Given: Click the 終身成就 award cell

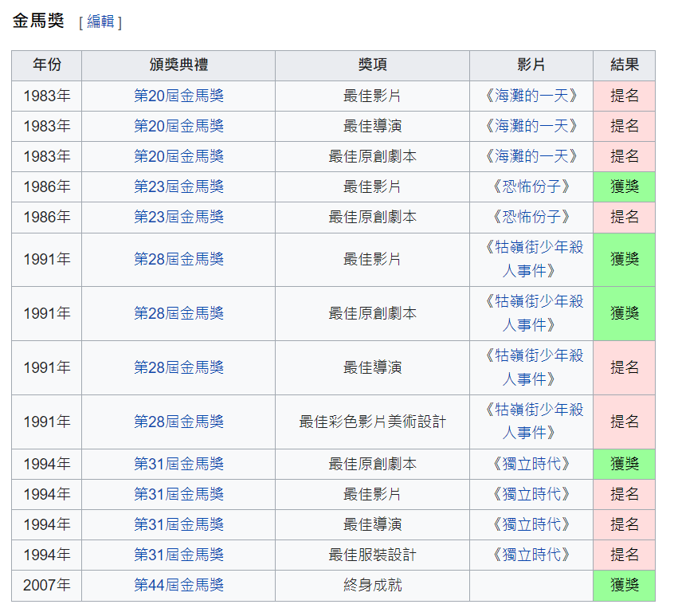Looking at the screenshot, I should pos(372,585).
